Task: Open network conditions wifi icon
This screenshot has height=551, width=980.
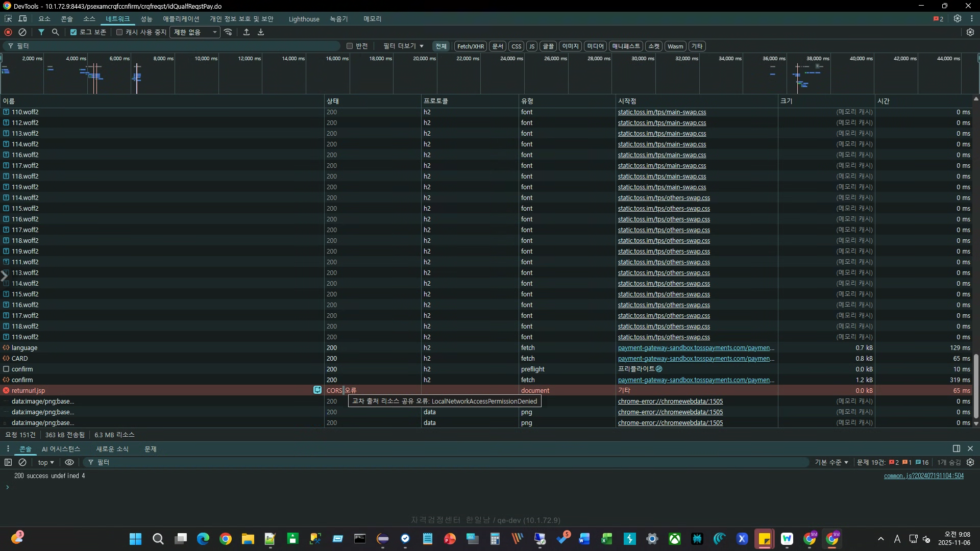Action: [x=228, y=32]
